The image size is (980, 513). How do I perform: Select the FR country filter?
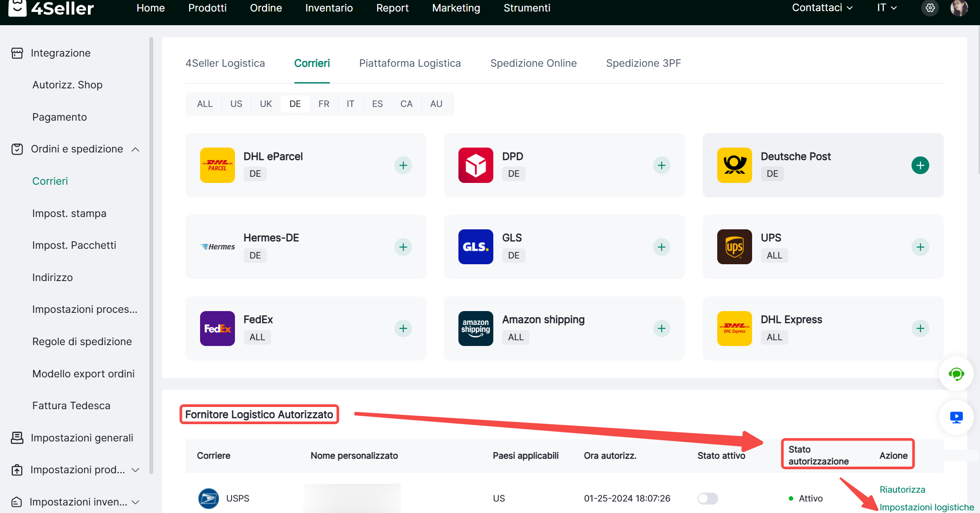coord(324,104)
